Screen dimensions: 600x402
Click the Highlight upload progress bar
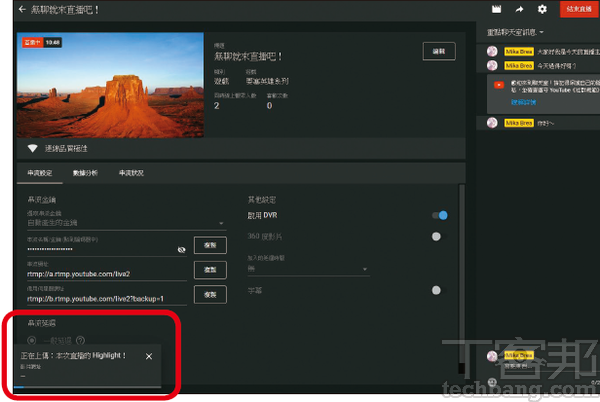point(87,387)
